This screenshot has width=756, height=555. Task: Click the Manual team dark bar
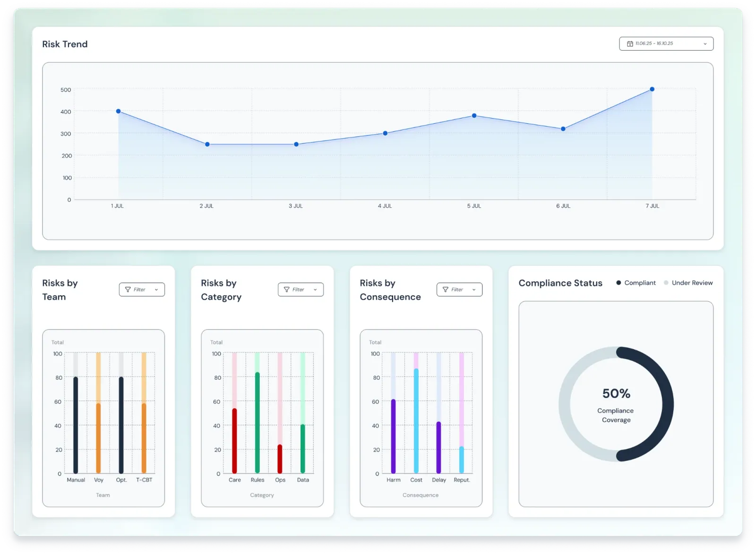click(x=76, y=425)
